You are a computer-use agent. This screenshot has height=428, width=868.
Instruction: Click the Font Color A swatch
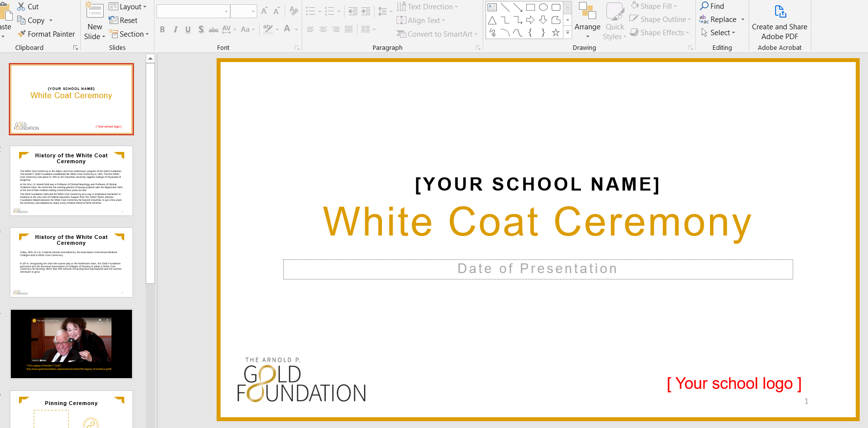287,29
